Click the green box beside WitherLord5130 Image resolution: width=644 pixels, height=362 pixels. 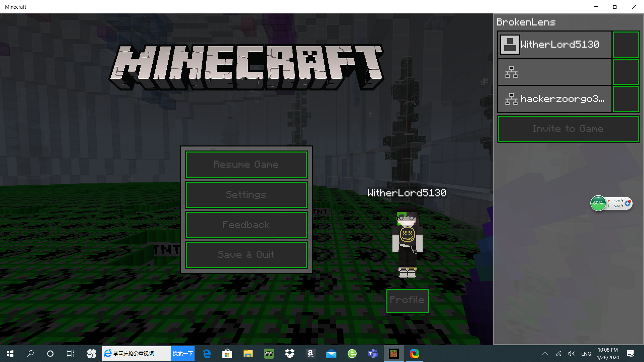pos(626,45)
